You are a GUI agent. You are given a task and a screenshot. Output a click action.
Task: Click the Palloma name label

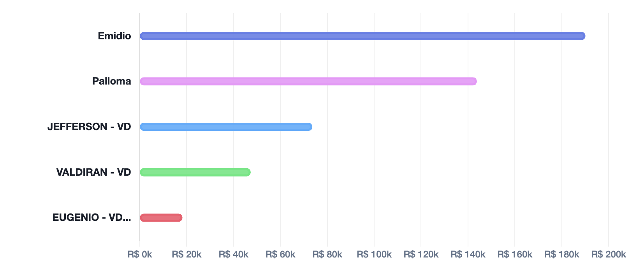tap(111, 81)
